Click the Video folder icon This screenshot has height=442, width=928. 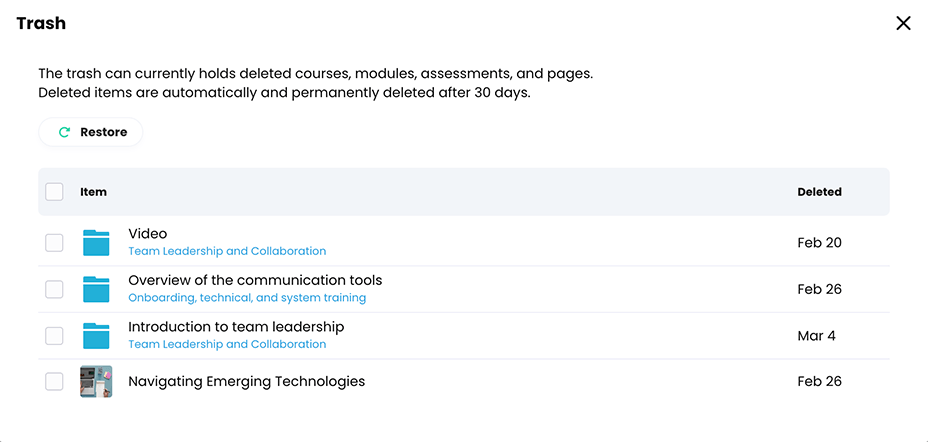96,243
